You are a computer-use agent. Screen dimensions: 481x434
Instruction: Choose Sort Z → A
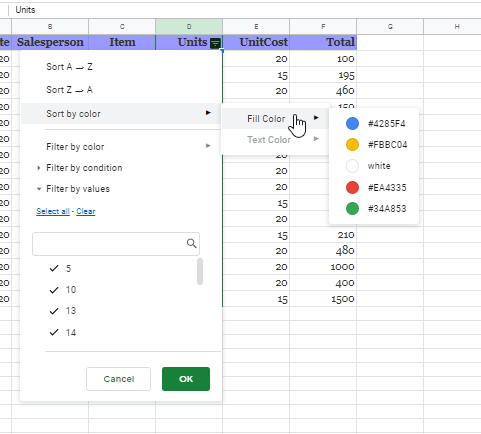(121, 90)
